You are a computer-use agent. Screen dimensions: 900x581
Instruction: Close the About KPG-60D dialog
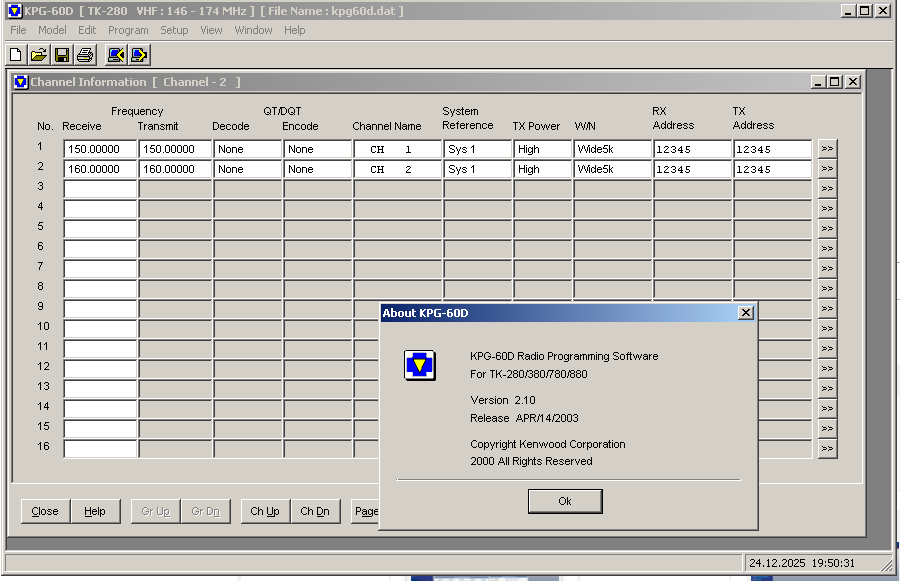point(745,313)
